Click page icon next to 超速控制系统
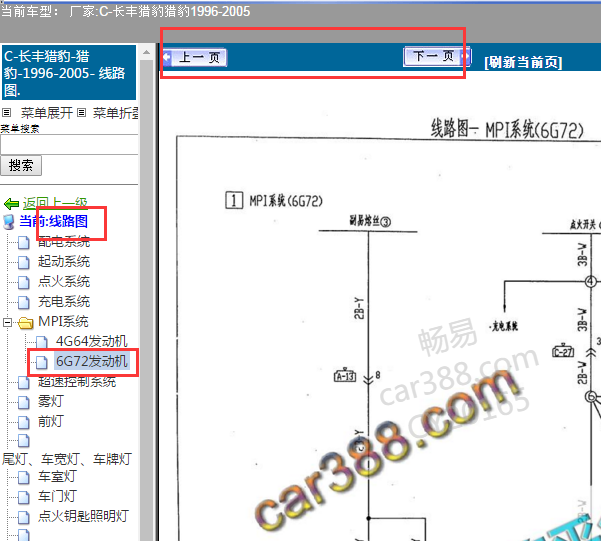 point(24,382)
